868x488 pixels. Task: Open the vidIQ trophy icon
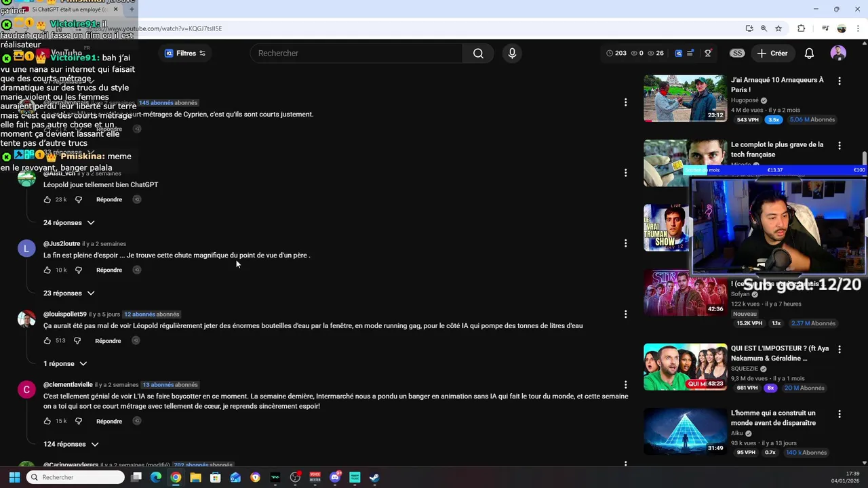708,54
